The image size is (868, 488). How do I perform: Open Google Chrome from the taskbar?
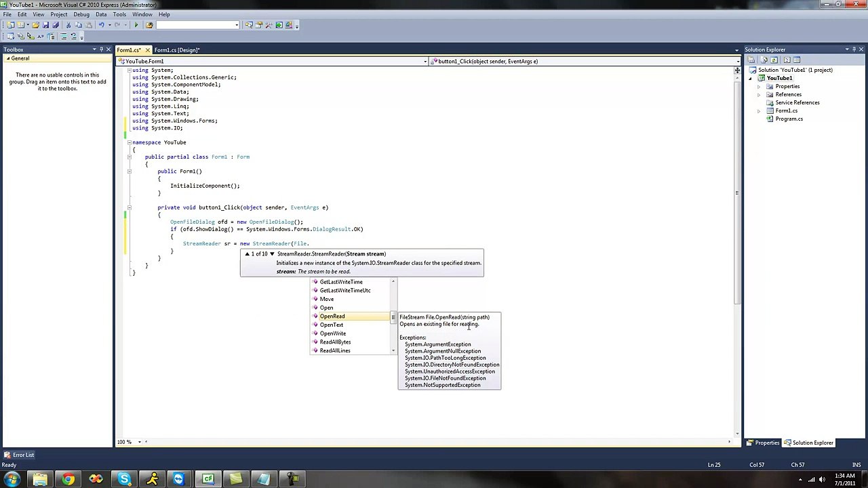(x=68, y=479)
